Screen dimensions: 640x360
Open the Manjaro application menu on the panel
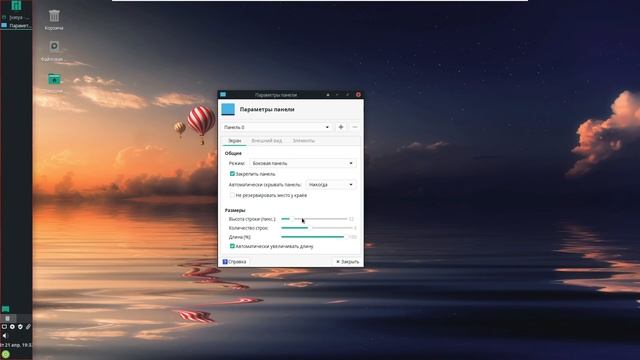coord(16,5)
